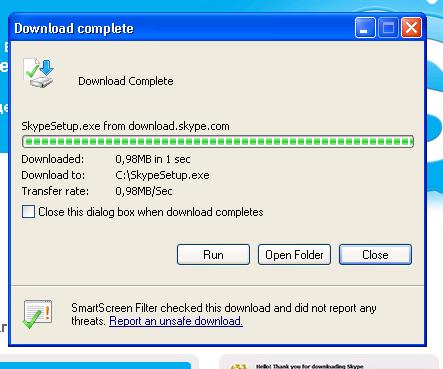This screenshot has width=443, height=369.
Task: Click the SmartScreen Filter message text
Action: 224,314
